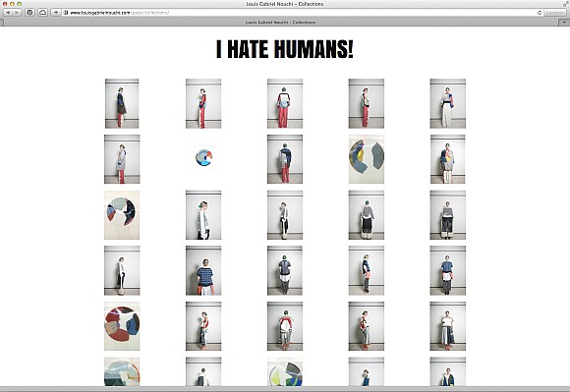The height and width of the screenshot is (392, 570).
Task: Open the Pinterest toolbar button
Action: (29, 13)
